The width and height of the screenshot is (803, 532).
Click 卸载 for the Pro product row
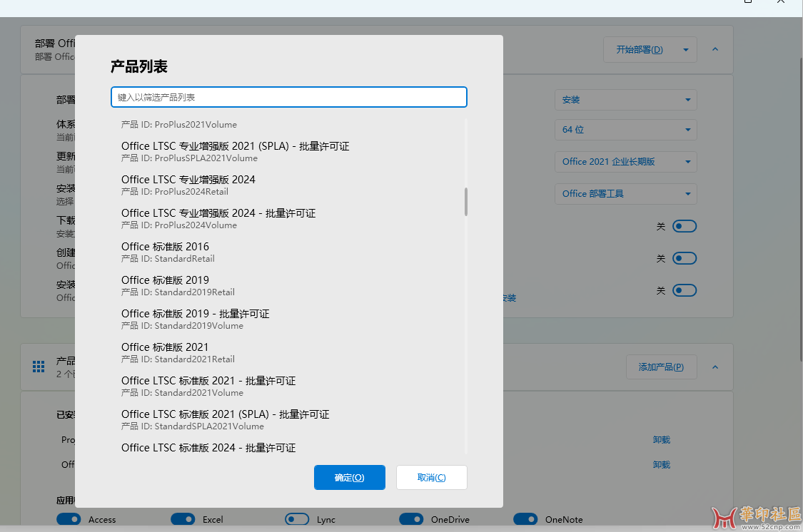click(662, 440)
